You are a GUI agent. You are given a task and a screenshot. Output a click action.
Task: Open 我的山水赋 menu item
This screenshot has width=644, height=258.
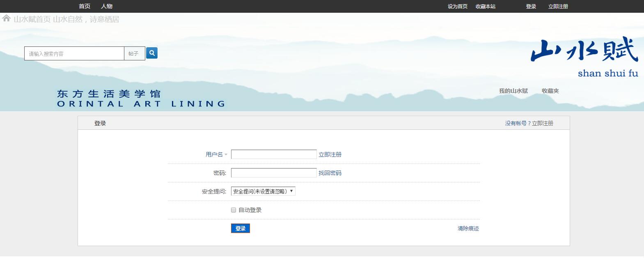point(513,91)
